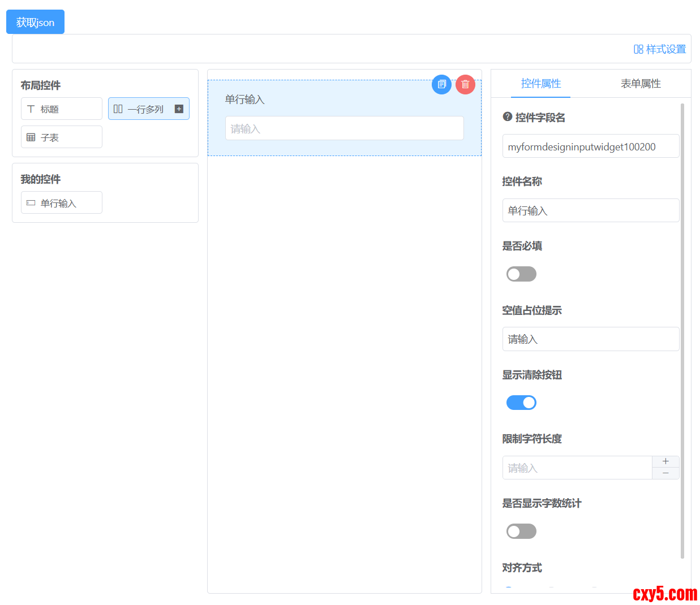Select the 子表 table widget
The image size is (700, 605).
pyautogui.click(x=62, y=137)
